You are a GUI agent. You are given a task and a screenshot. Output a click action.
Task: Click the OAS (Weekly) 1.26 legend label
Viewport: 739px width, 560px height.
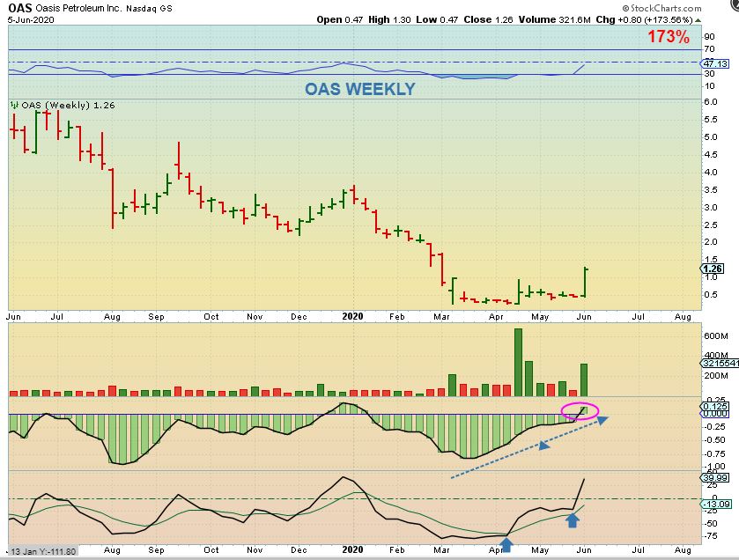(69, 105)
